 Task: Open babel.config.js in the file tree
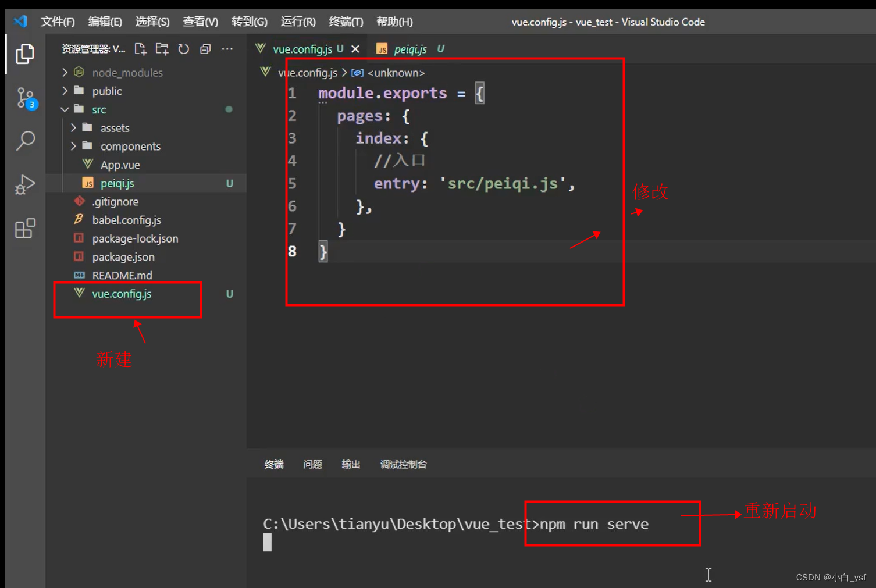click(x=145, y=220)
